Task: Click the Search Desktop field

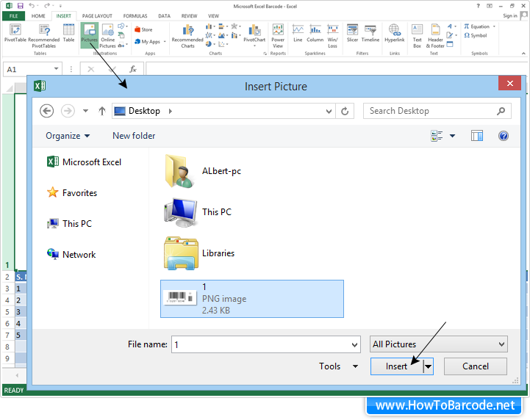Action: 437,111
